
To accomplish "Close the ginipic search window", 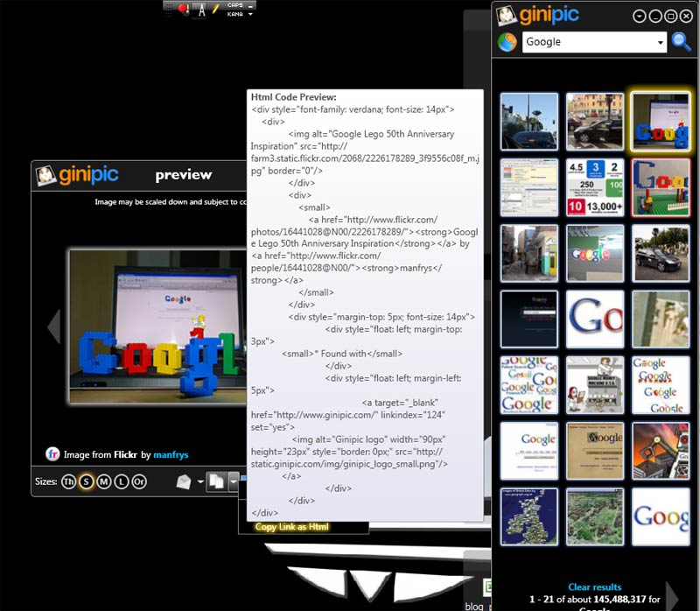I will click(686, 17).
